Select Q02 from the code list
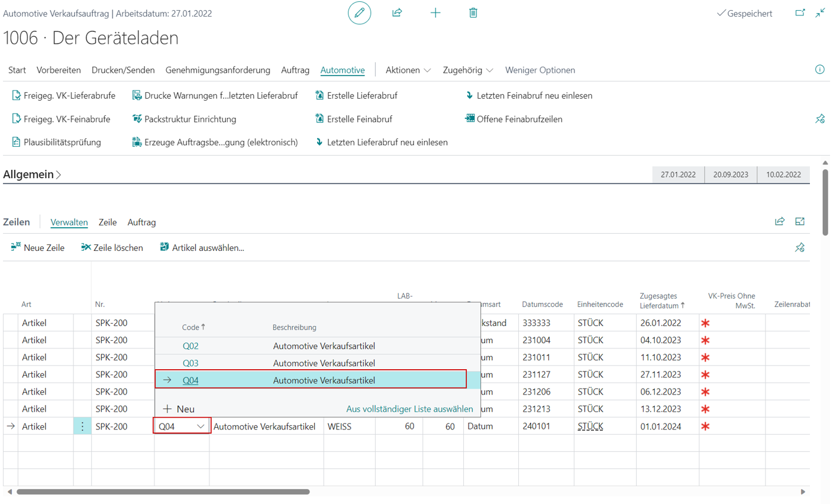The height and width of the screenshot is (504, 833). pos(191,346)
